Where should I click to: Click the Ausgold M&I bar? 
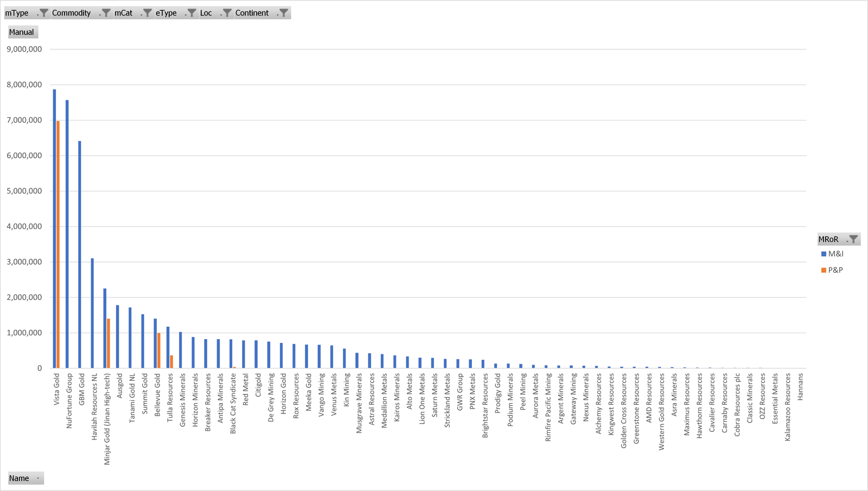coord(117,337)
